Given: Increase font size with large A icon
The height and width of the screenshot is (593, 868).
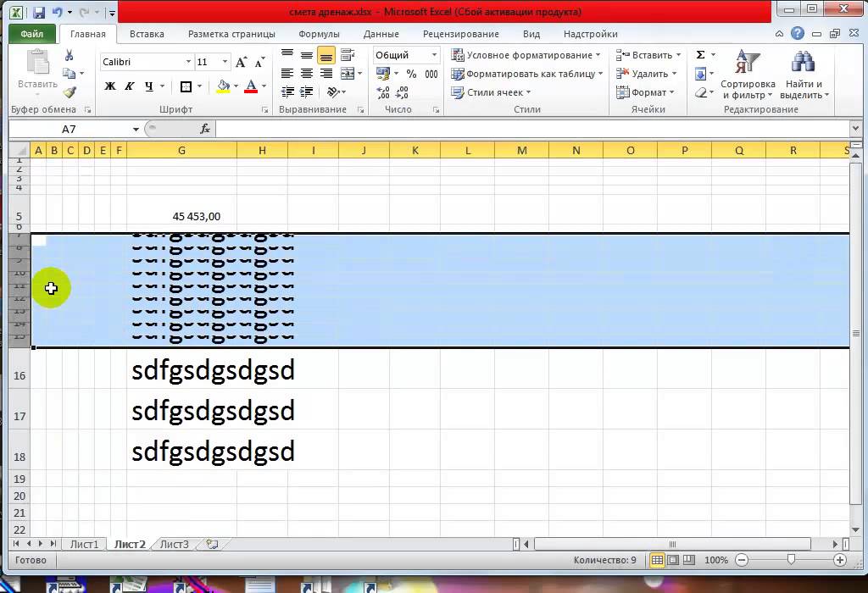Looking at the screenshot, I should tap(242, 62).
